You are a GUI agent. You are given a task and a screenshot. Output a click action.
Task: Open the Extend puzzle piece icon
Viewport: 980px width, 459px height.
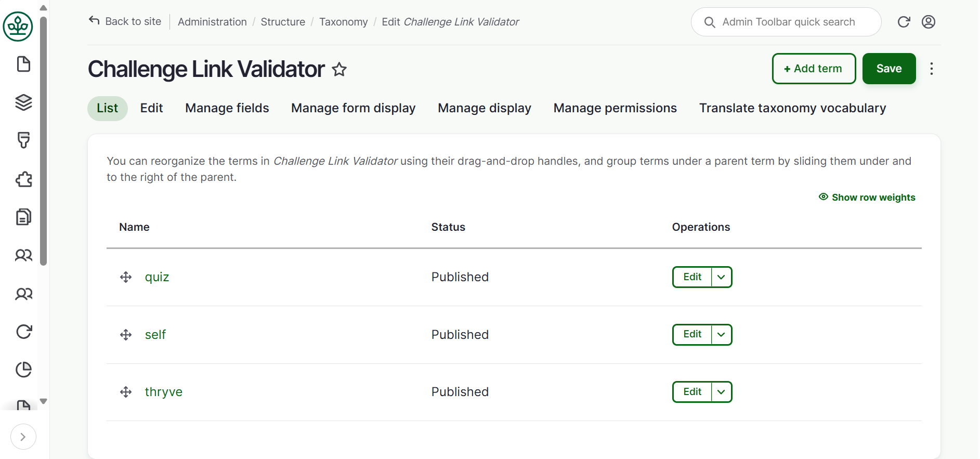(23, 179)
